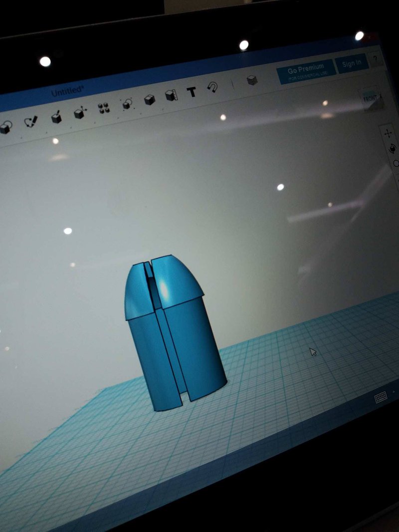This screenshot has width=399, height=532.
Task: Open the help question mark menu
Action: [x=375, y=59]
